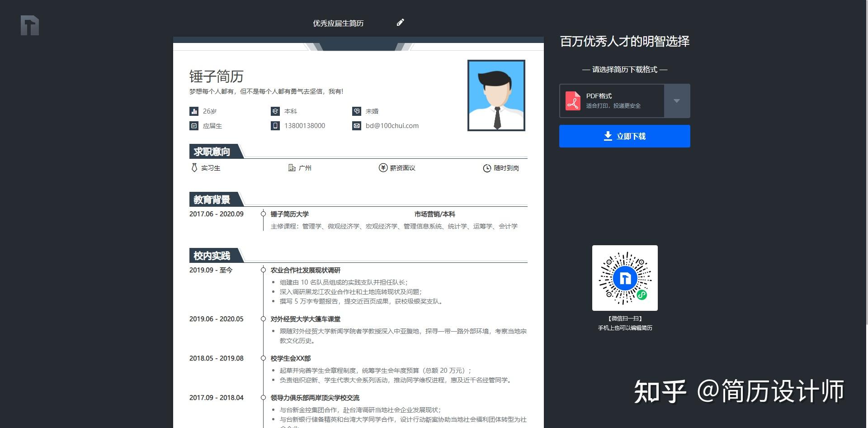Click the WeChat mini-program QR code
The image size is (868, 428).
tap(625, 278)
